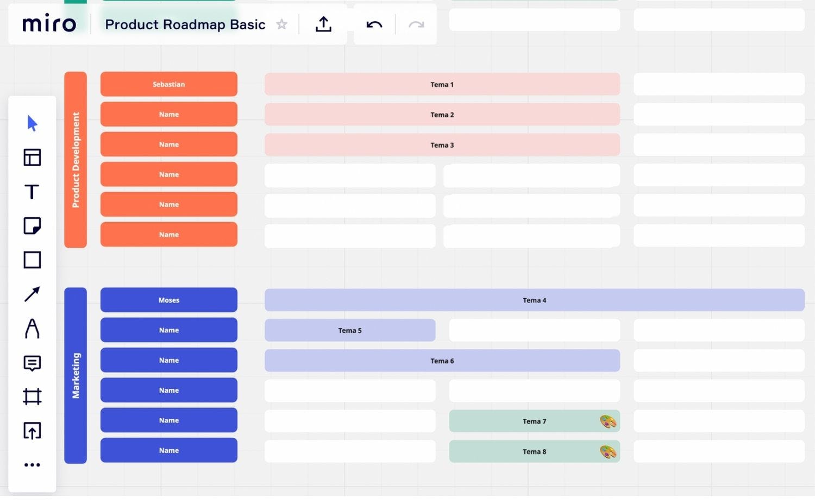The width and height of the screenshot is (815, 504).
Task: Select the Frame tool
Action: point(32,396)
